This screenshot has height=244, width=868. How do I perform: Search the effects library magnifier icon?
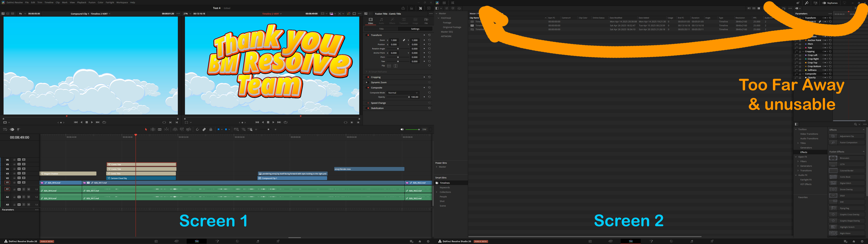(x=855, y=124)
